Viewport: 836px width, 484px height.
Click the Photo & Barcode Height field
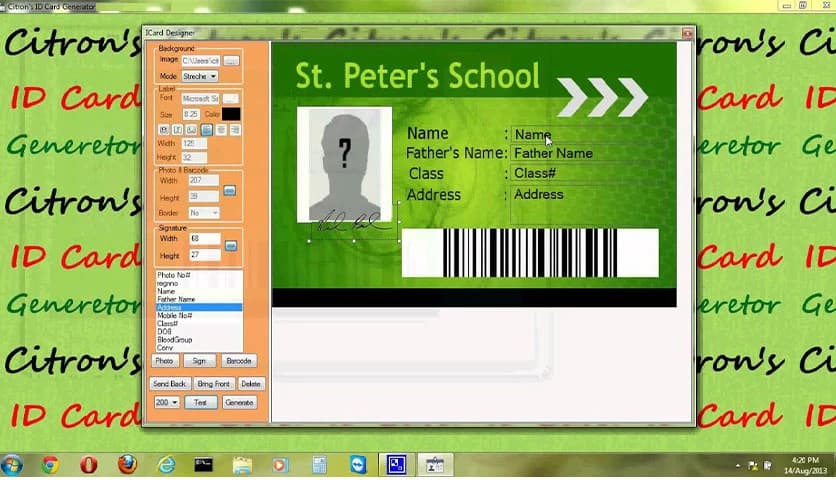click(204, 197)
